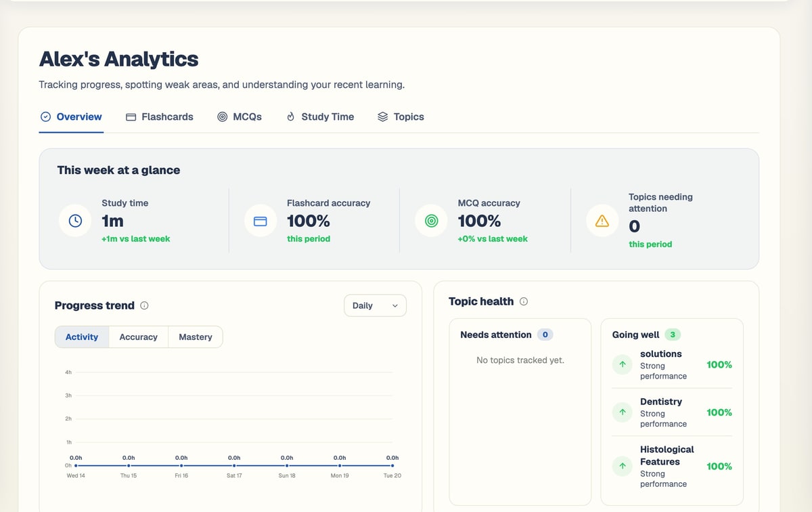Click the card icon on Flashcards tab
This screenshot has height=512, width=812.
pyautogui.click(x=131, y=116)
